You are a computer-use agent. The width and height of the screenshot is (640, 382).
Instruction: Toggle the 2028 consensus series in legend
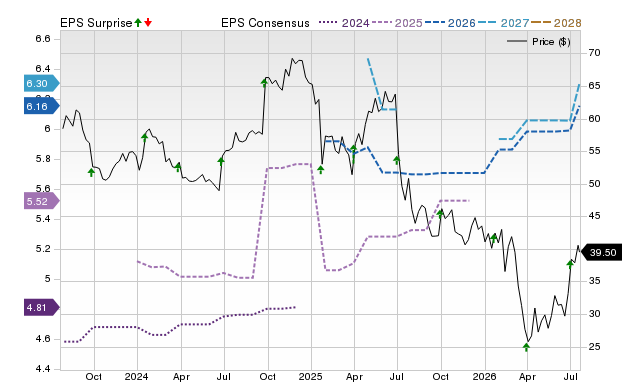point(556,23)
